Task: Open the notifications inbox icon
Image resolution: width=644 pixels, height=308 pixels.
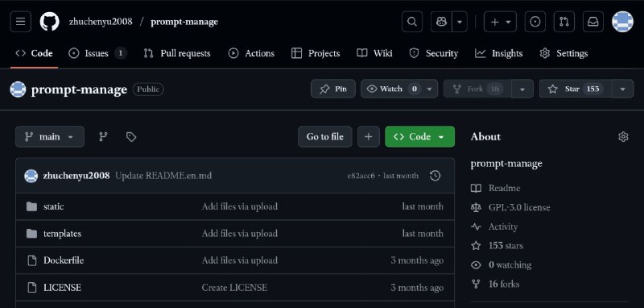Action: tap(593, 22)
